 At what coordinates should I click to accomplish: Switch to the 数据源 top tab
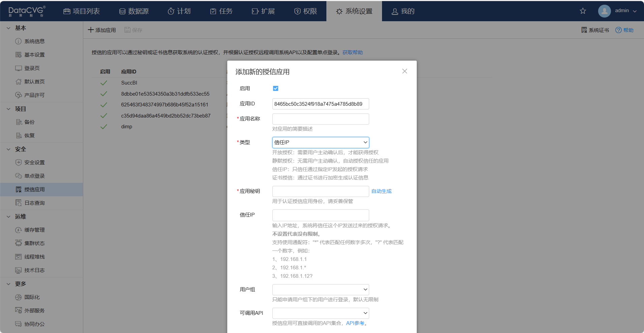click(134, 11)
